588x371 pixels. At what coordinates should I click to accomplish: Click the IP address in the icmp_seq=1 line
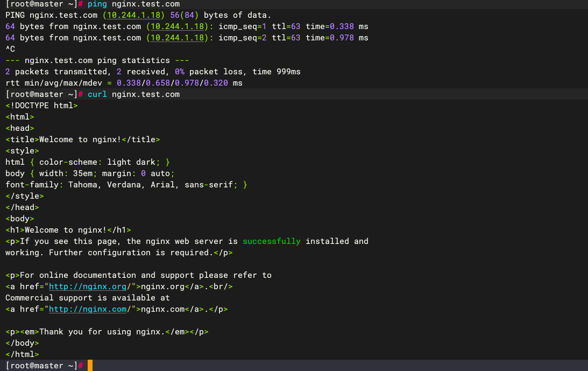click(x=178, y=27)
